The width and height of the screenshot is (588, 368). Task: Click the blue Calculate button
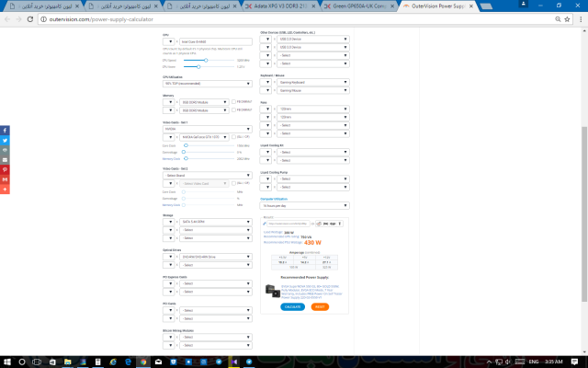[292, 306]
